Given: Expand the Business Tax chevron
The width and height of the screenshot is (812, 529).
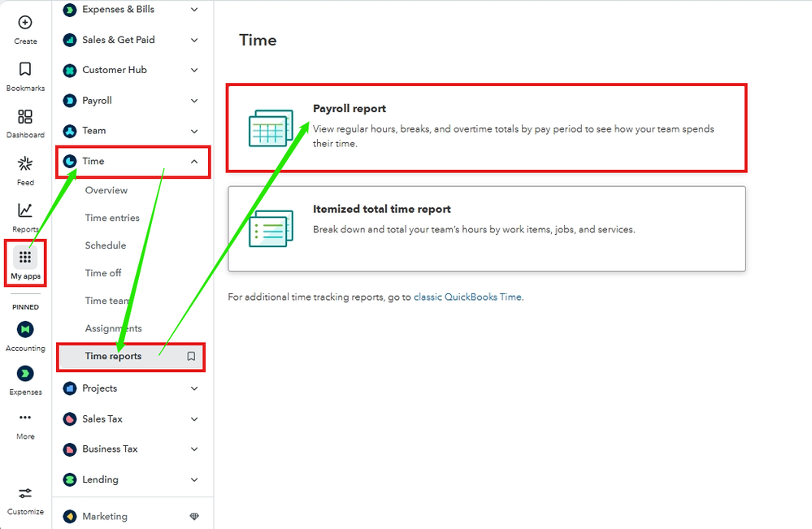Looking at the screenshot, I should coord(194,449).
